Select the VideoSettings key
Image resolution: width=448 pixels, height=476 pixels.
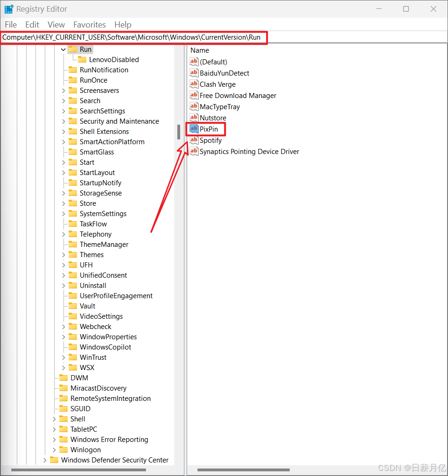101,316
